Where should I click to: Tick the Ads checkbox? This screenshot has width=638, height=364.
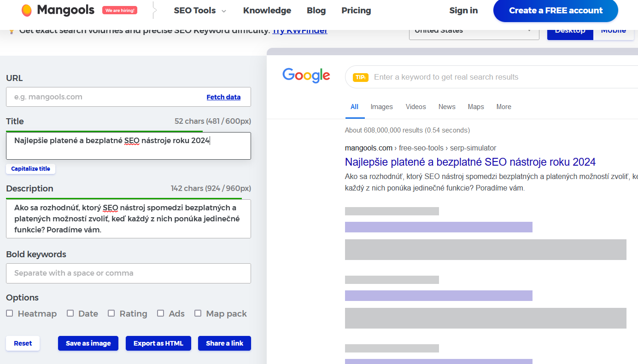161,313
